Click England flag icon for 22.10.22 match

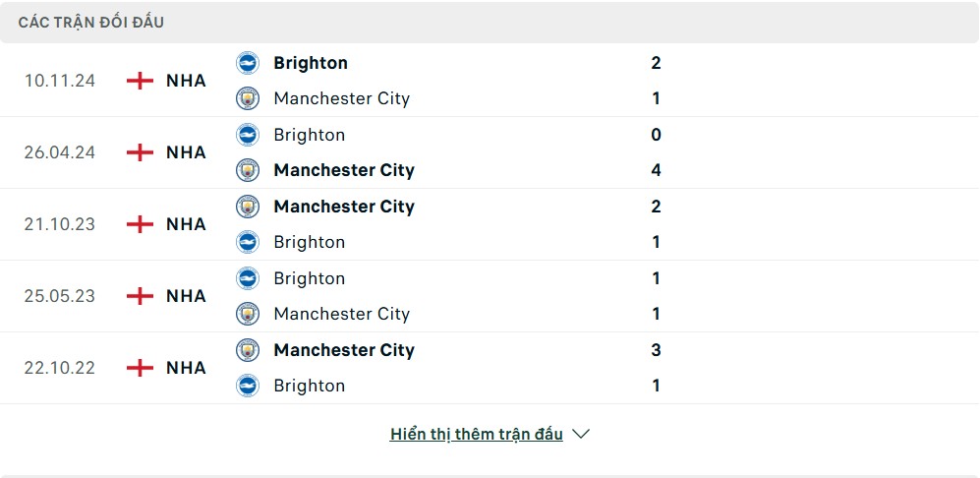coord(140,368)
